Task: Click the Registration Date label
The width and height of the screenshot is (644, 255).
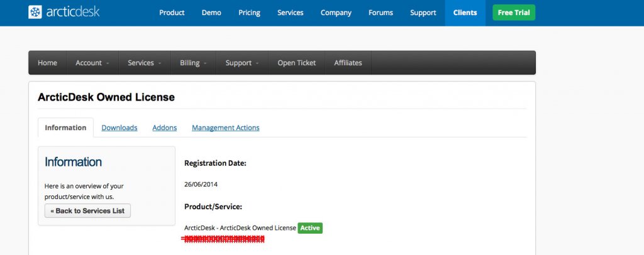Action: pos(215,163)
